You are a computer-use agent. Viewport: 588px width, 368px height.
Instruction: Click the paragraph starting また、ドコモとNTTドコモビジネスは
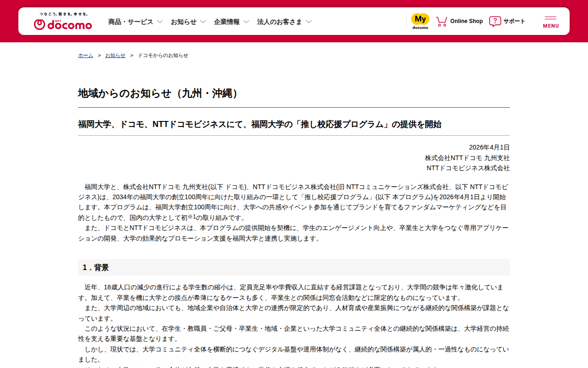(x=294, y=233)
